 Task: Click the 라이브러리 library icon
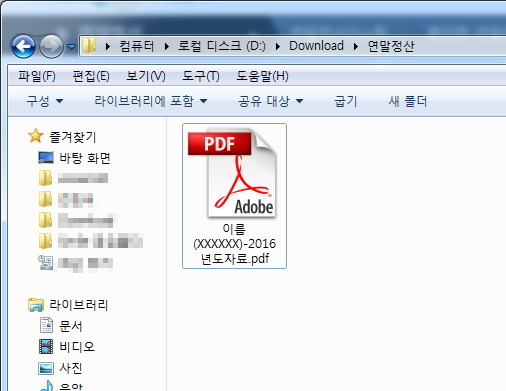36,305
